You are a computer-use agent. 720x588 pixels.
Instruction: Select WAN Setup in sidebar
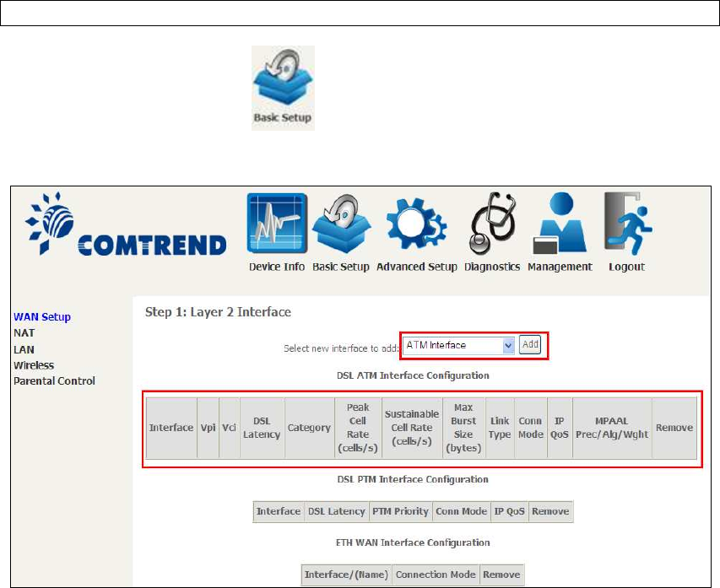(x=42, y=316)
